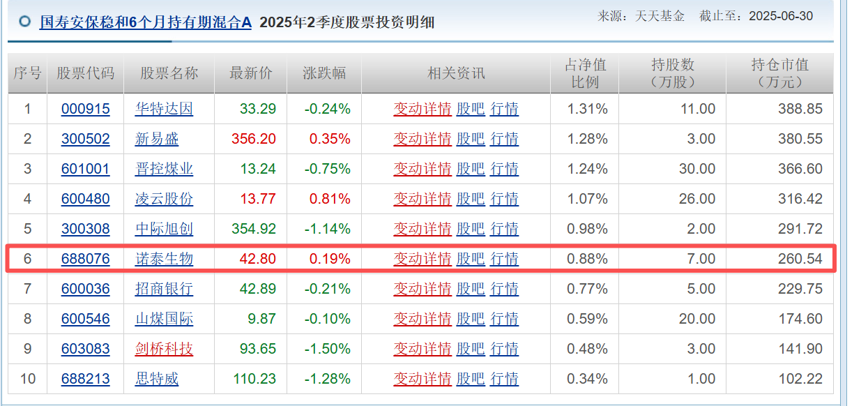Open stock name 晋控煤业
This screenshot has width=868, height=406.
[x=164, y=169]
